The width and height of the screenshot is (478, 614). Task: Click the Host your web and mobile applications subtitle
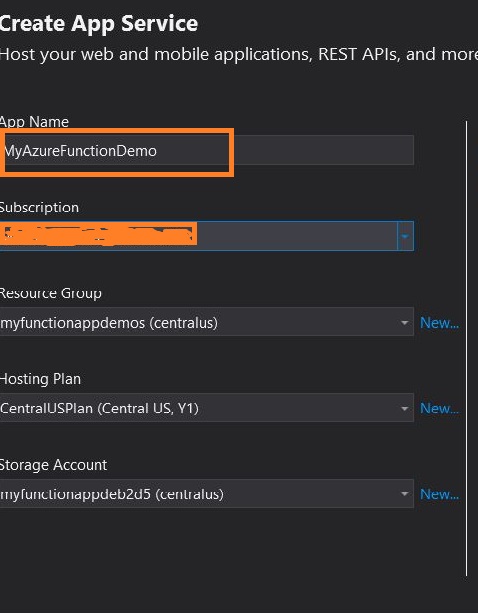239,54
